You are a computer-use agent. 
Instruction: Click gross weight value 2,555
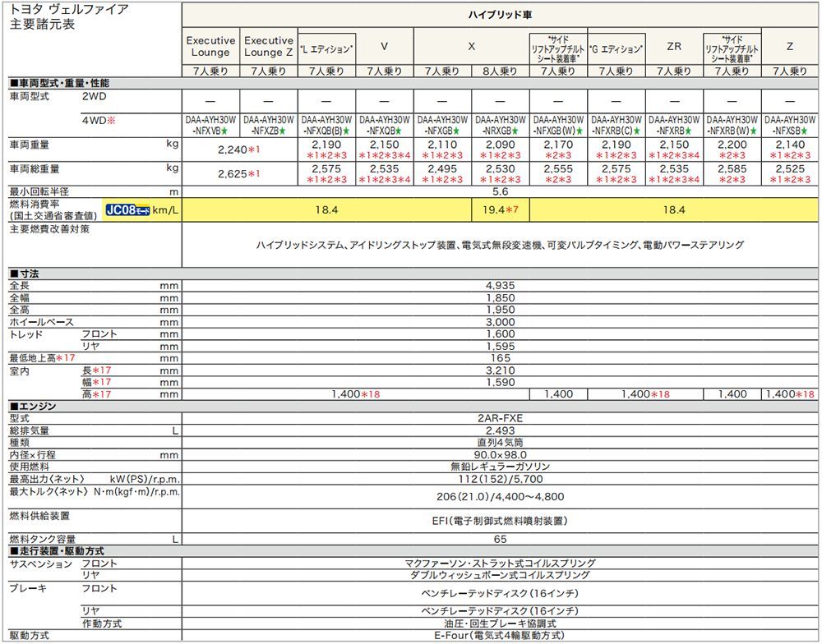tap(558, 168)
